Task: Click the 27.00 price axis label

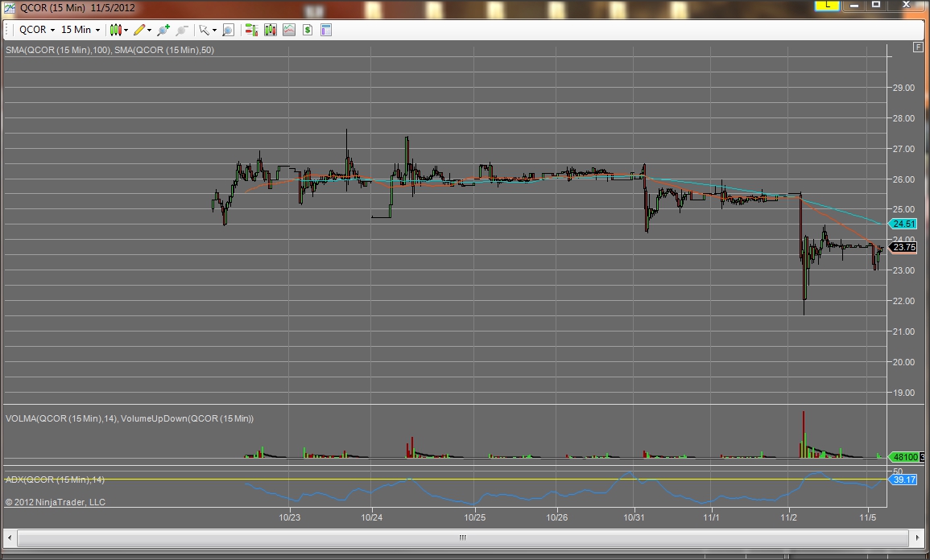Action: (x=904, y=149)
